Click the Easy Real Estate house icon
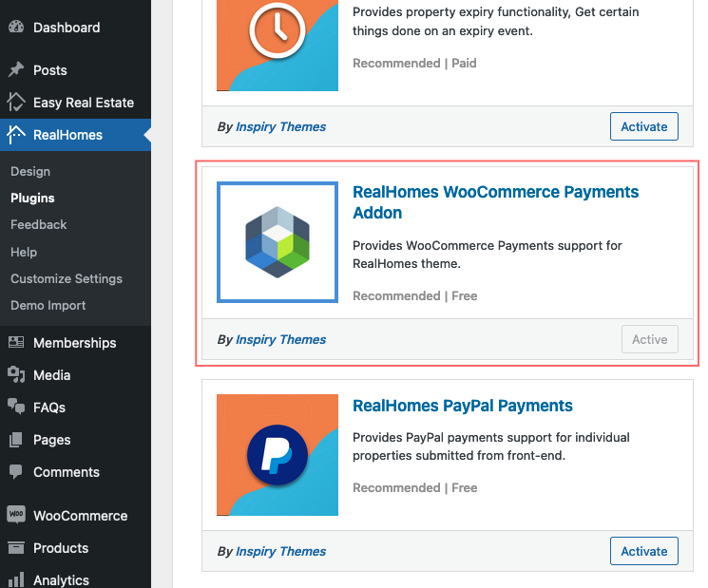This screenshot has height=588, width=708. tap(16, 102)
